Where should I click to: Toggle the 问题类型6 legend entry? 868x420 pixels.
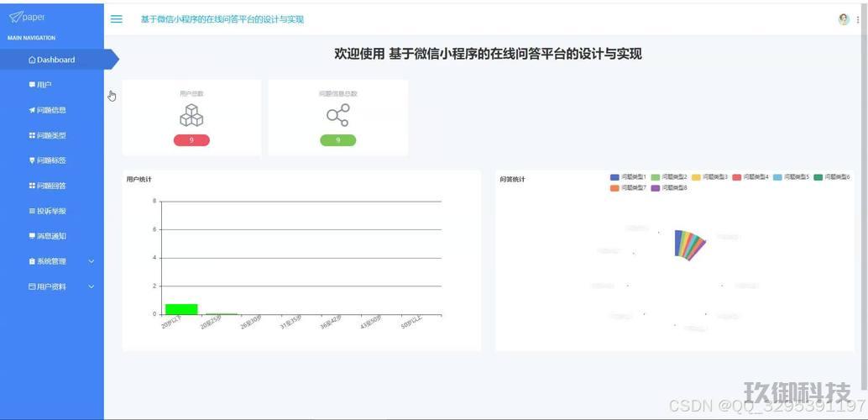[x=832, y=176]
